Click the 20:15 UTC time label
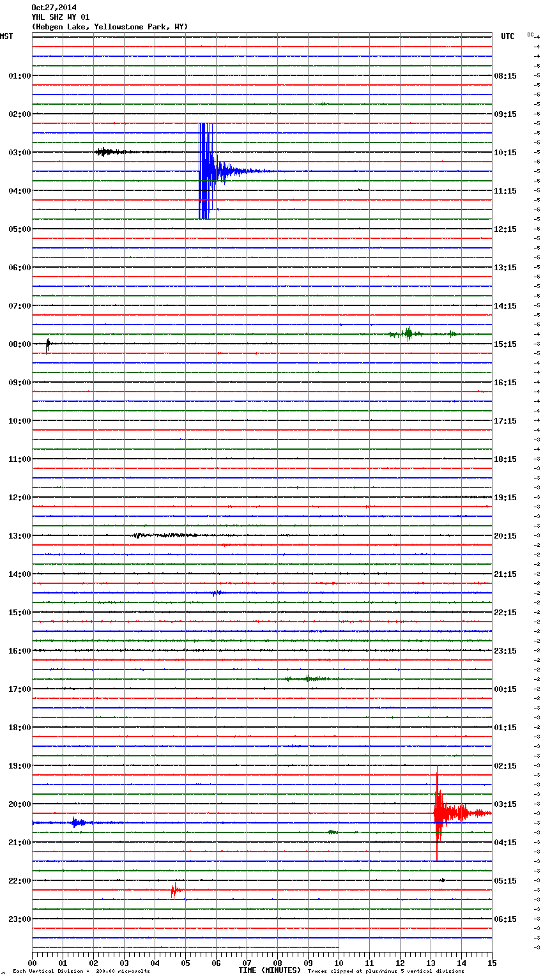The height and width of the screenshot is (980, 543). pyautogui.click(x=505, y=536)
